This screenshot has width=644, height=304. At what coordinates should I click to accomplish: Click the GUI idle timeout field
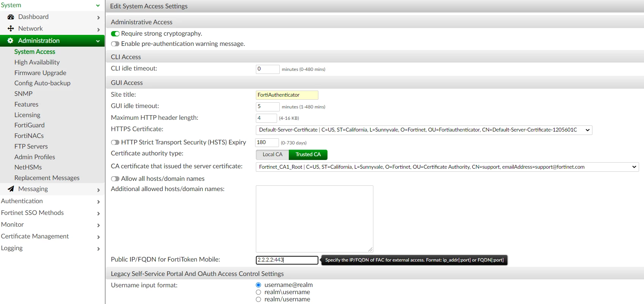pos(268,107)
